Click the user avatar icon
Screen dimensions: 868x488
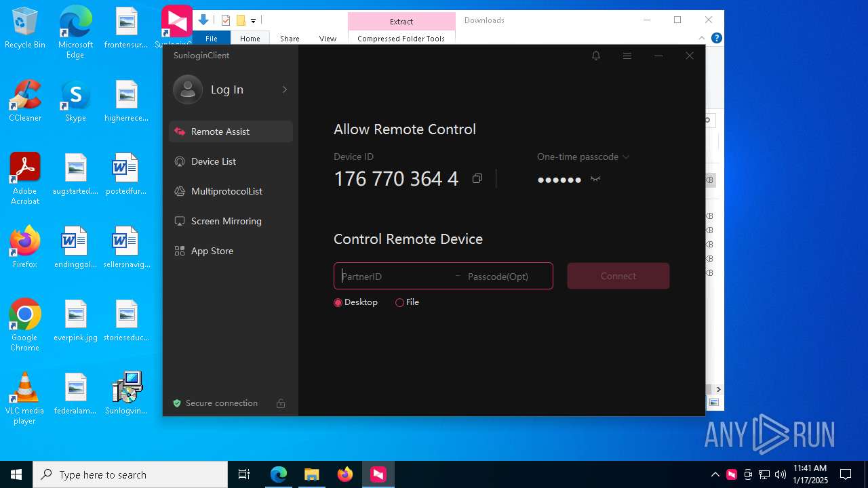pos(188,89)
